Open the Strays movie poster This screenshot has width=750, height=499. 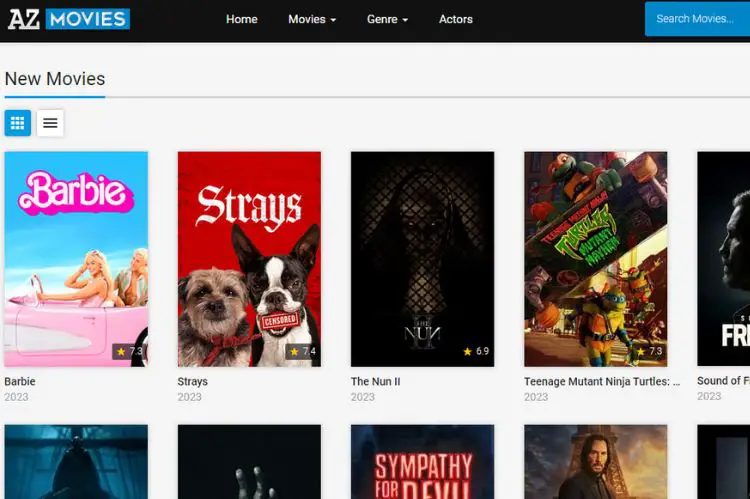[249, 259]
